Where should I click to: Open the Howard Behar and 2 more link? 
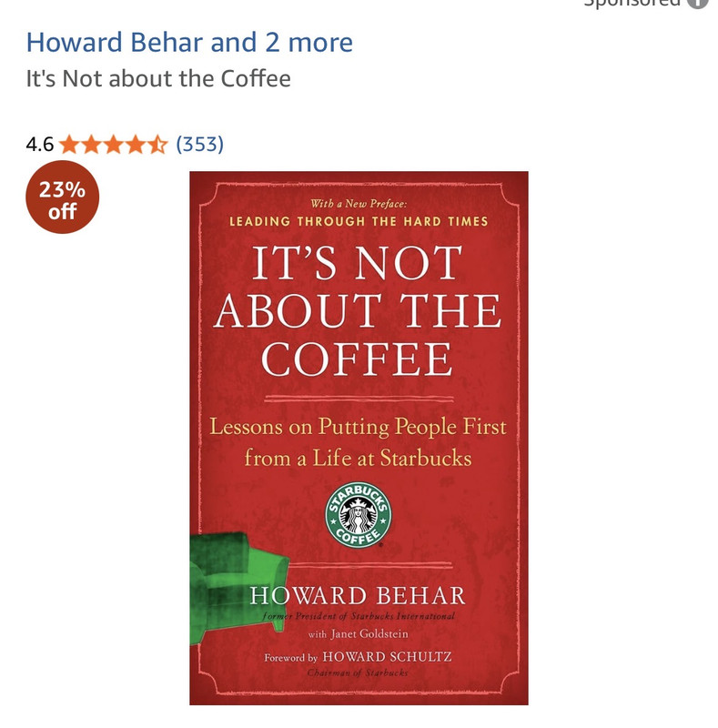point(189,42)
